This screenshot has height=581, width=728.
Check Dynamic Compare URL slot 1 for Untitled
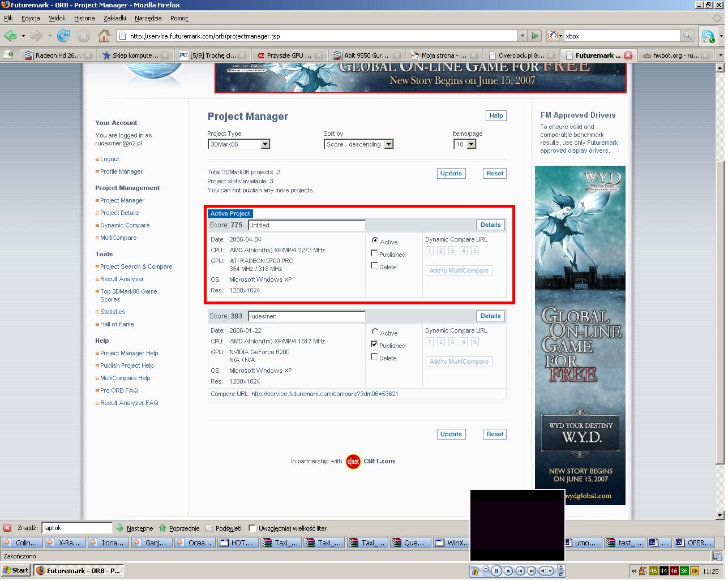click(x=429, y=251)
